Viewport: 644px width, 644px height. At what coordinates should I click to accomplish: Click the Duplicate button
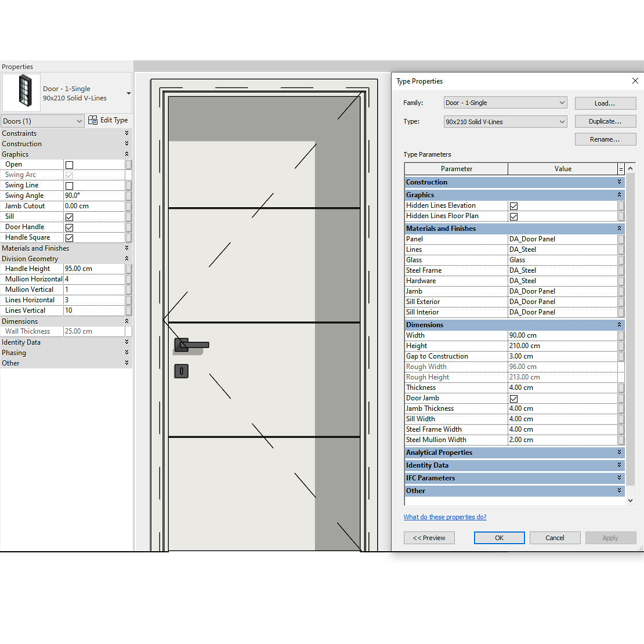tap(605, 121)
